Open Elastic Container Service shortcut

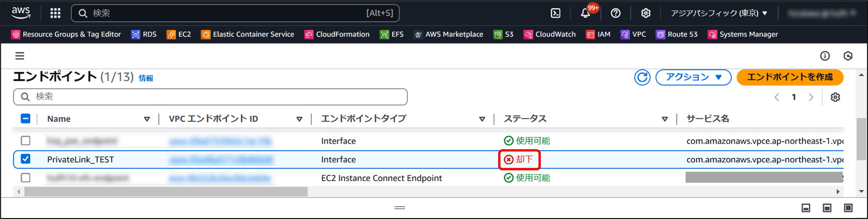[x=247, y=34]
